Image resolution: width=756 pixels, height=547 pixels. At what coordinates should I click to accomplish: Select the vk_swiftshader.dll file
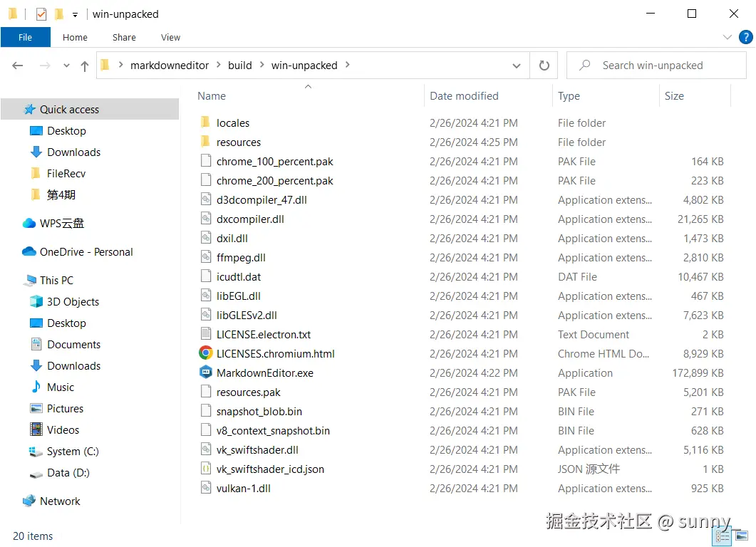click(x=257, y=449)
